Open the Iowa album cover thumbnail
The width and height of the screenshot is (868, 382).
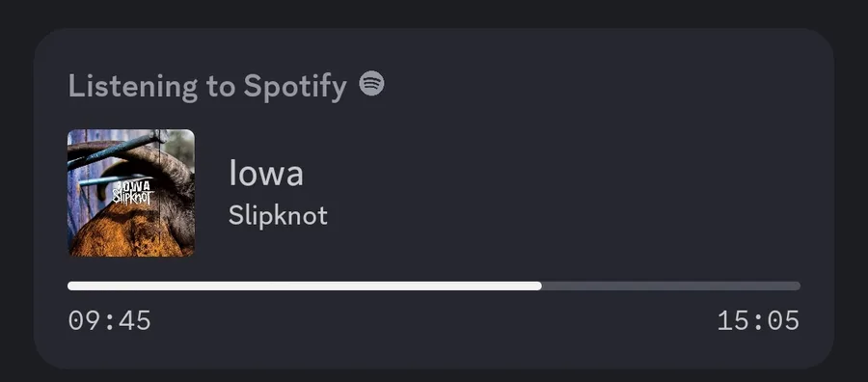pyautogui.click(x=131, y=193)
